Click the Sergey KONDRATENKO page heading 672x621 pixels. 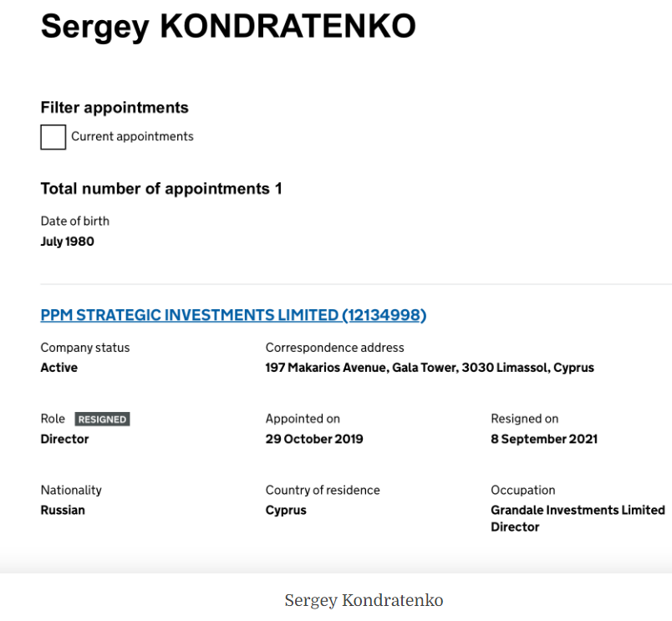(228, 27)
